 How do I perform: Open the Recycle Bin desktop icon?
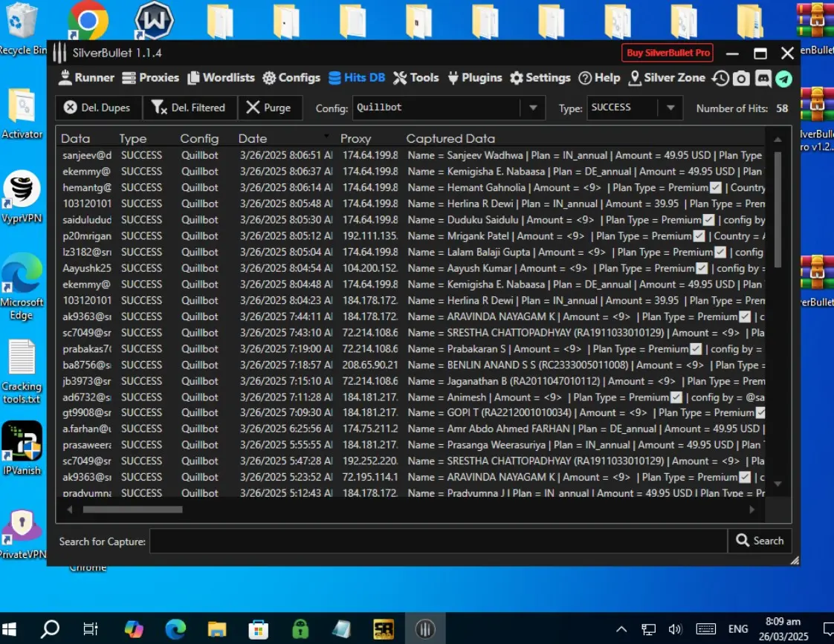pyautogui.click(x=22, y=27)
